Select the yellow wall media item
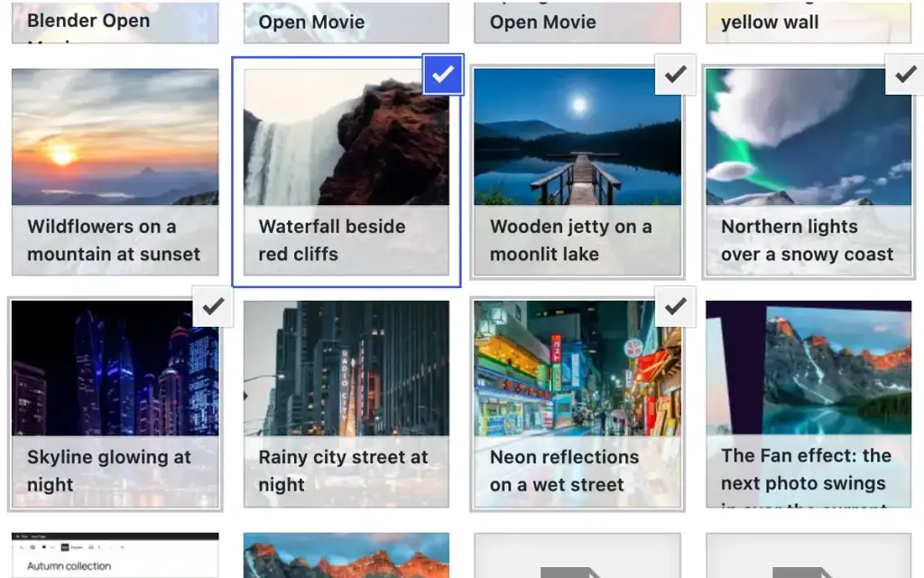924x578 pixels. tap(808, 22)
